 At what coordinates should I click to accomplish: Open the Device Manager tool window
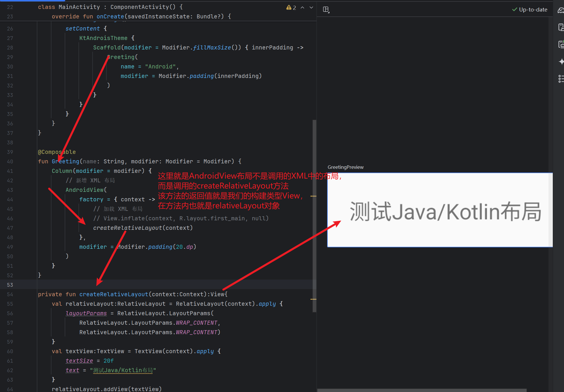click(x=561, y=27)
